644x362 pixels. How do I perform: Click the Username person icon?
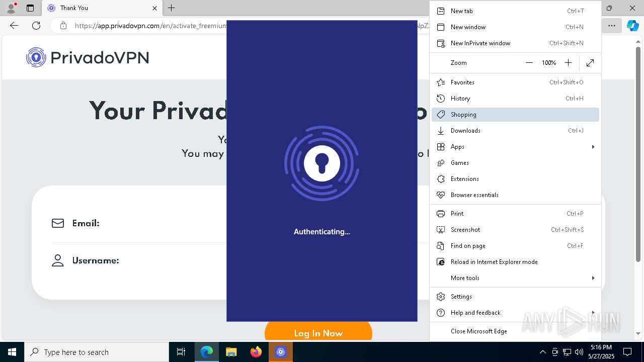58,260
